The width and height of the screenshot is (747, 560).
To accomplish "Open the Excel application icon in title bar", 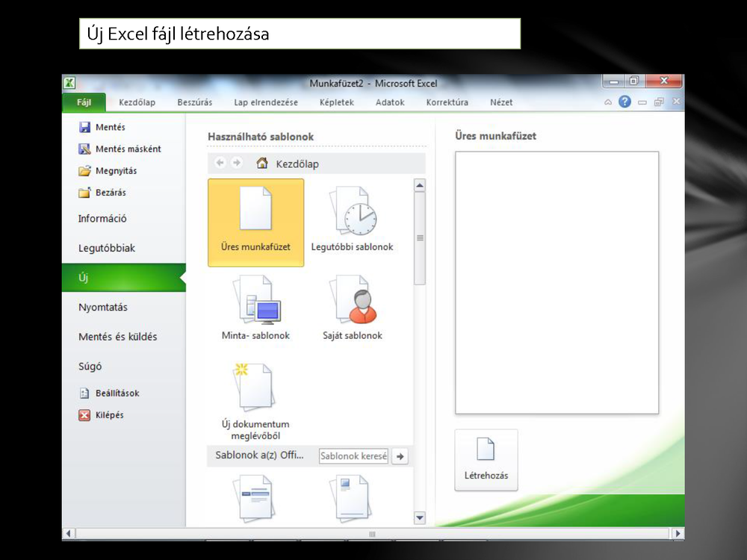I will tap(69, 83).
